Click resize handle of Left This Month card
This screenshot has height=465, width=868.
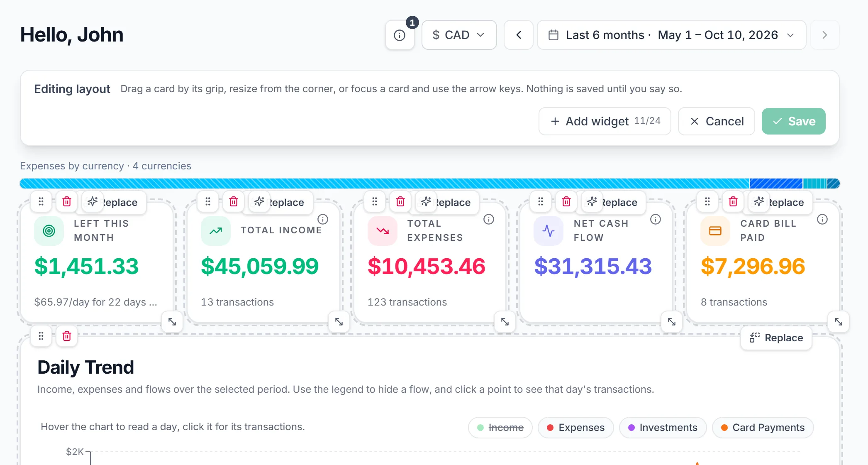172,322
